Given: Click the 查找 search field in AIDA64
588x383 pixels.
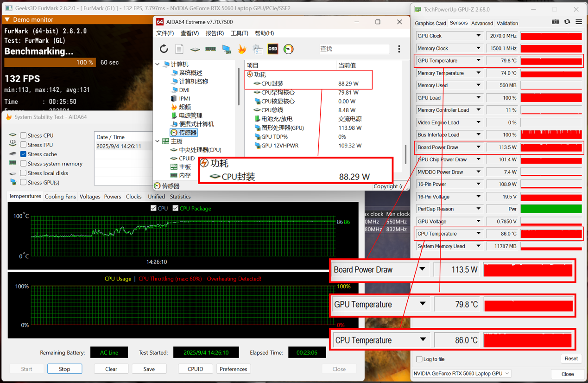Looking at the screenshot, I should click(354, 49).
